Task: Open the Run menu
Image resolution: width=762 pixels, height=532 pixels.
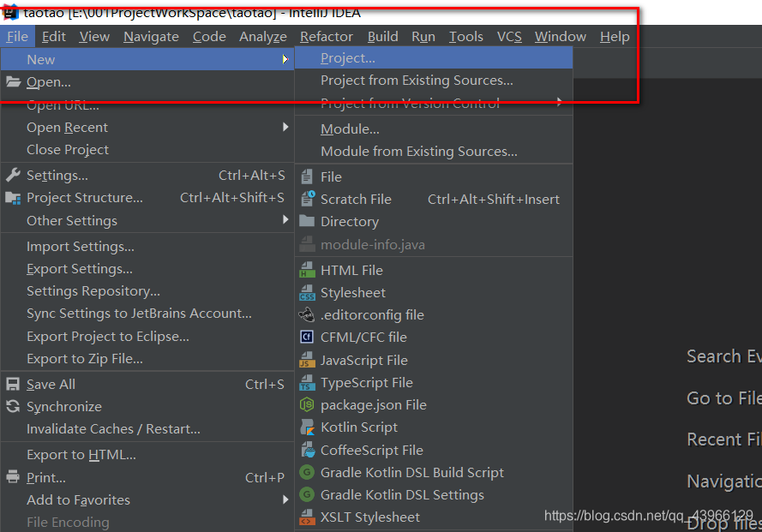Action: pyautogui.click(x=423, y=37)
